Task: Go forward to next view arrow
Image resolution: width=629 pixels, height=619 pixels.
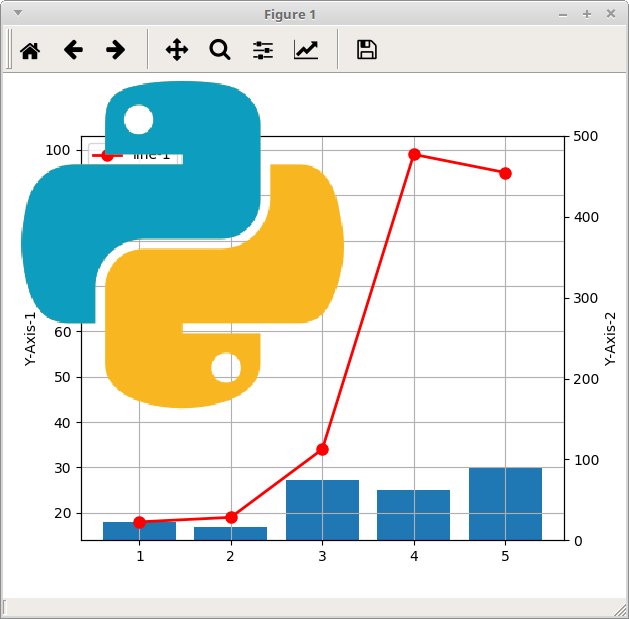Action: pos(116,50)
